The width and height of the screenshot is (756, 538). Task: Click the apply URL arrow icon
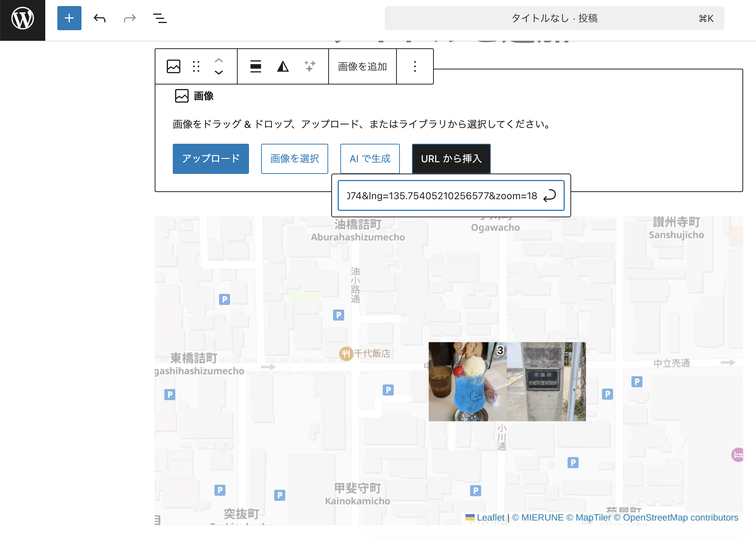point(550,195)
